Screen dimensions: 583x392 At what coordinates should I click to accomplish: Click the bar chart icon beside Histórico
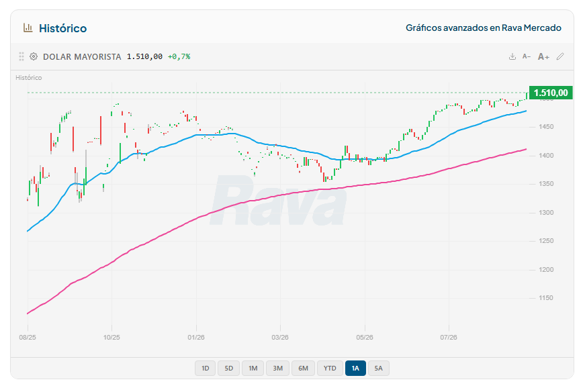(x=28, y=28)
